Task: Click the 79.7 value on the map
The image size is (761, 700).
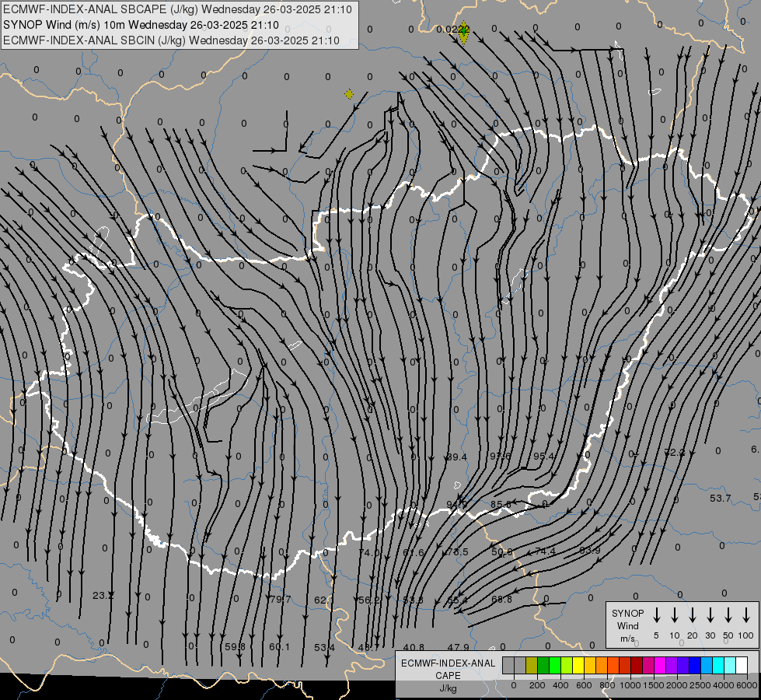Action: (280, 600)
